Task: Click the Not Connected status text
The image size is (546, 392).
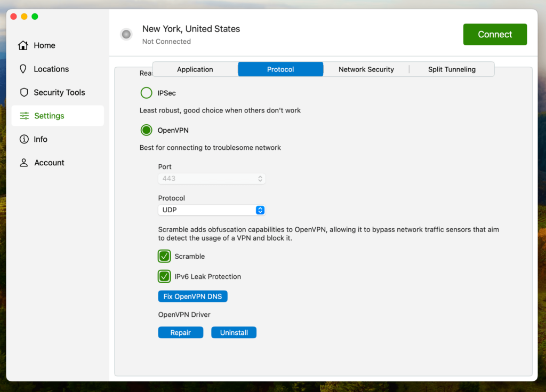Action: 166,42
